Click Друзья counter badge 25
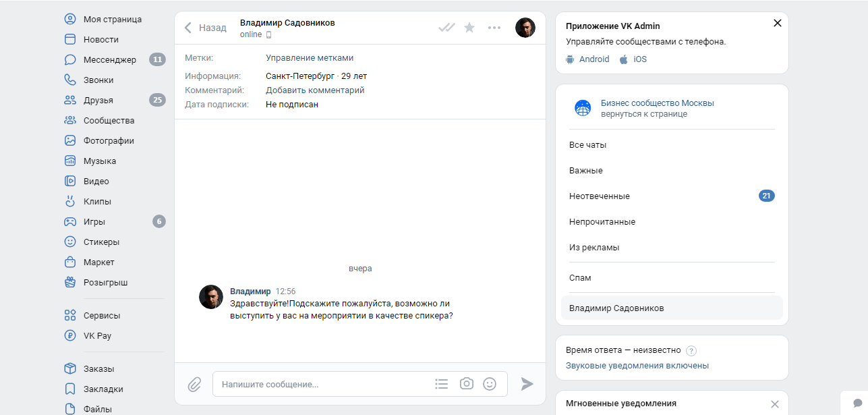This screenshot has width=868, height=415. coord(157,100)
